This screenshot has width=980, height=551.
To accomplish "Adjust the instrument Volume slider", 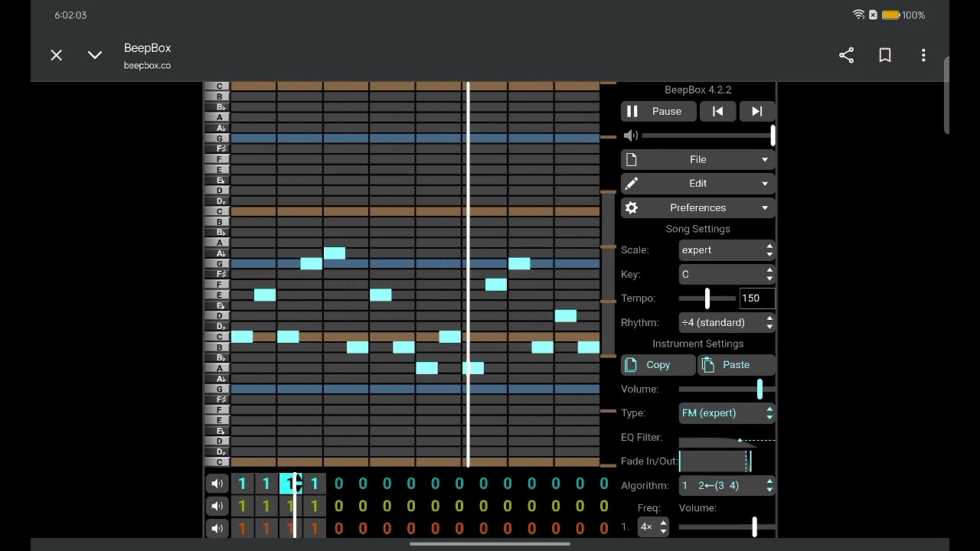I will (x=727, y=389).
